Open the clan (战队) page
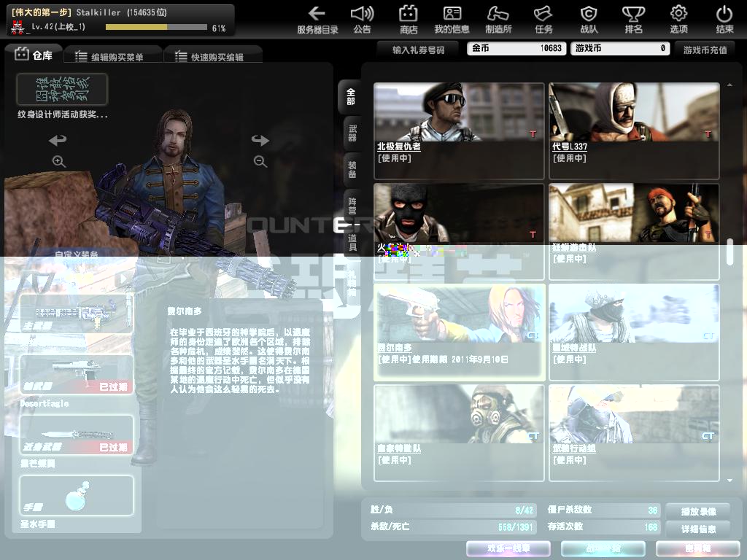 point(589,20)
